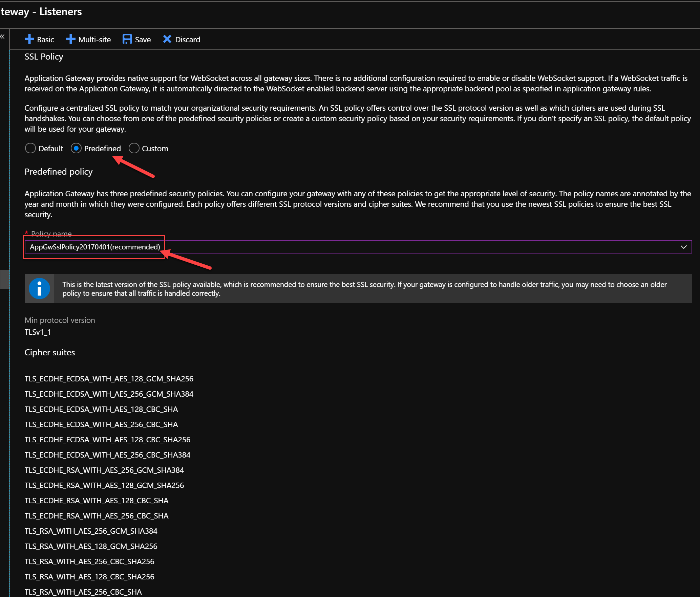700x597 pixels.
Task: Click the Listeners page title
Action: [60, 12]
